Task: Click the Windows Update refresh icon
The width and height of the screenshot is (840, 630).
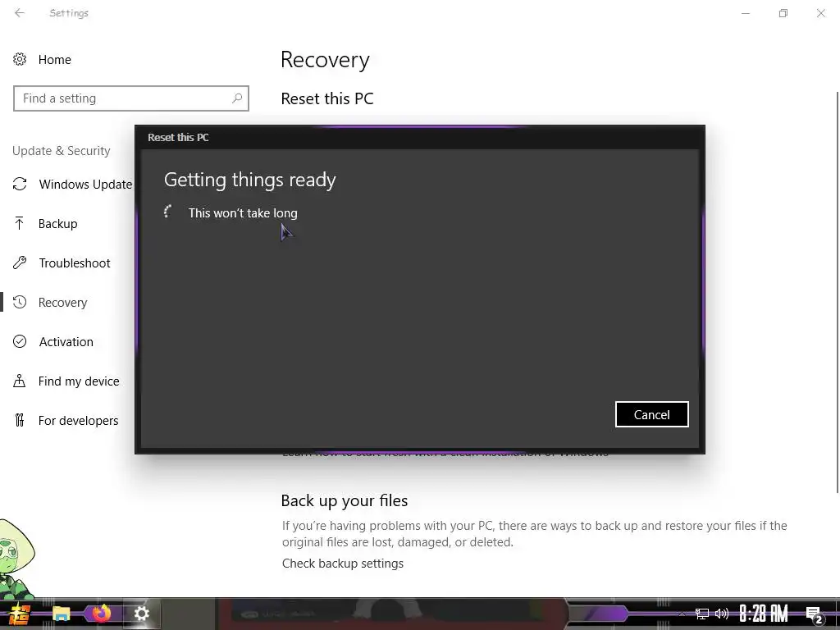Action: (x=20, y=185)
